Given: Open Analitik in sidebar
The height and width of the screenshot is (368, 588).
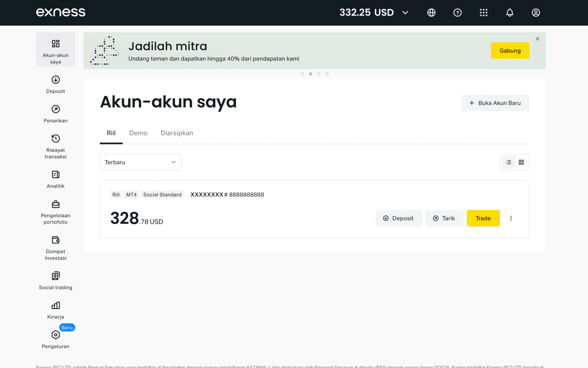Looking at the screenshot, I should (55, 180).
